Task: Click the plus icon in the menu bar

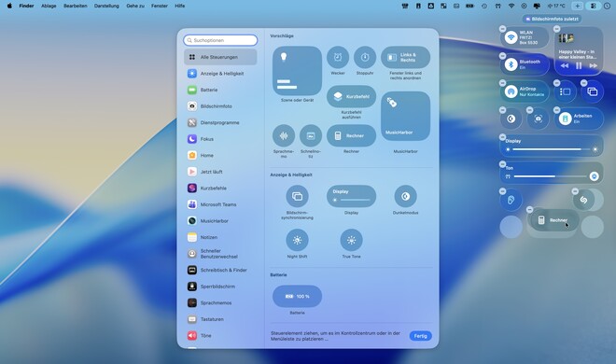Action: pos(578,6)
